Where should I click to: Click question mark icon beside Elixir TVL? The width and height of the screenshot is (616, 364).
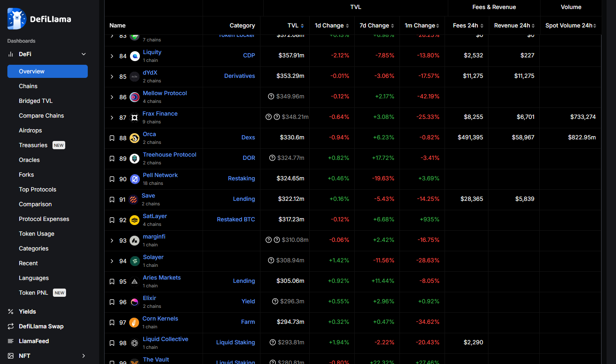coord(275,301)
